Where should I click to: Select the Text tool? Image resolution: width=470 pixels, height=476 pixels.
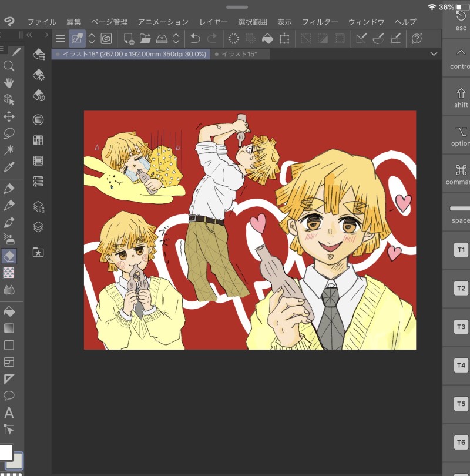9,413
